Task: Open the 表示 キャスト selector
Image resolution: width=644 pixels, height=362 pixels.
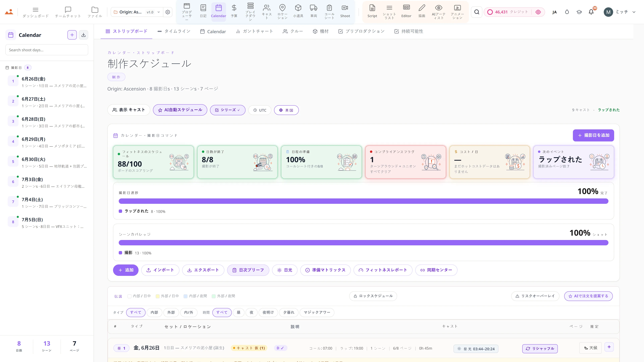Action: coord(128,110)
